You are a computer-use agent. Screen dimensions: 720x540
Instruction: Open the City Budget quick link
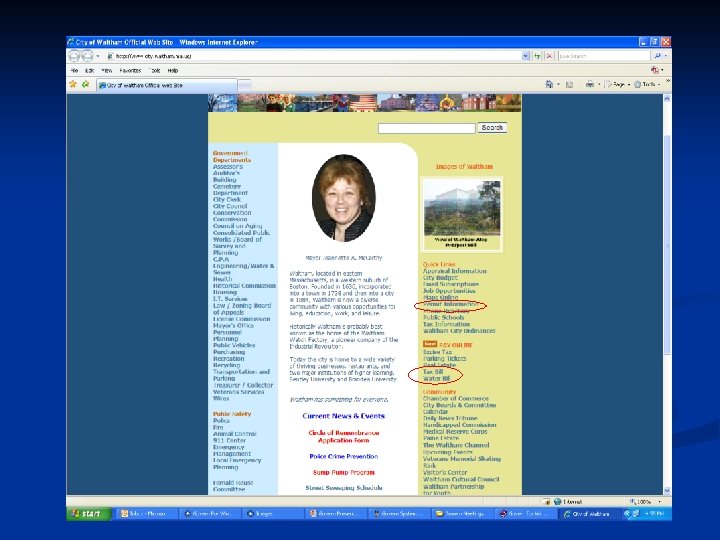(x=440, y=278)
